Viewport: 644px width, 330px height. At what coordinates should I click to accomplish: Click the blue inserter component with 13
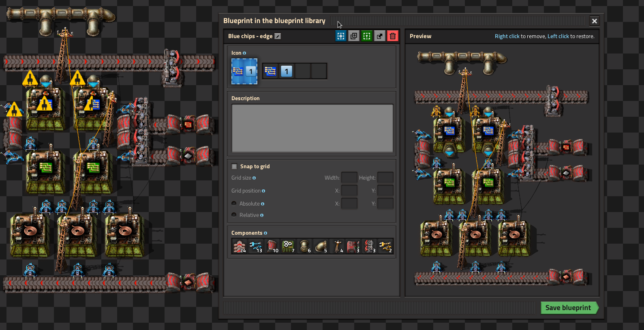[x=256, y=246]
